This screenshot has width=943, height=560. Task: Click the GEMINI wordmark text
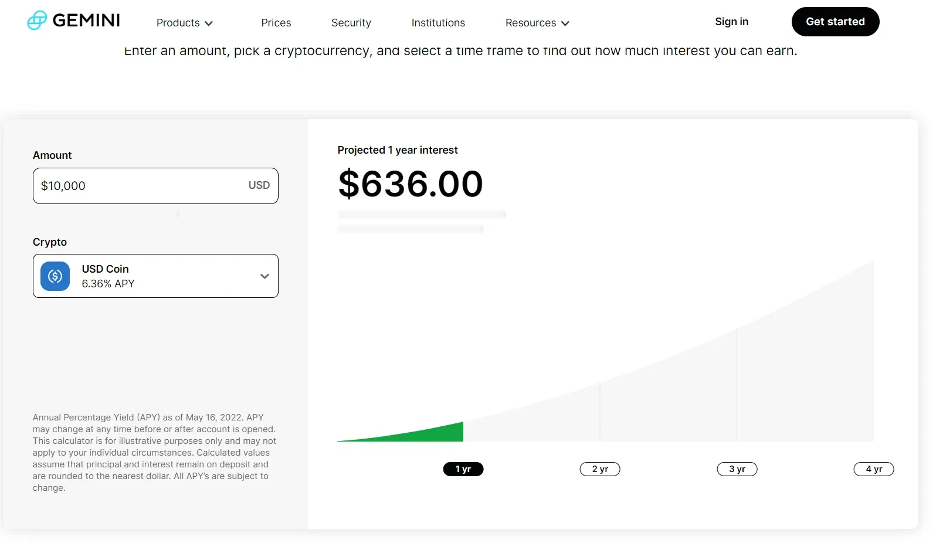tap(86, 21)
